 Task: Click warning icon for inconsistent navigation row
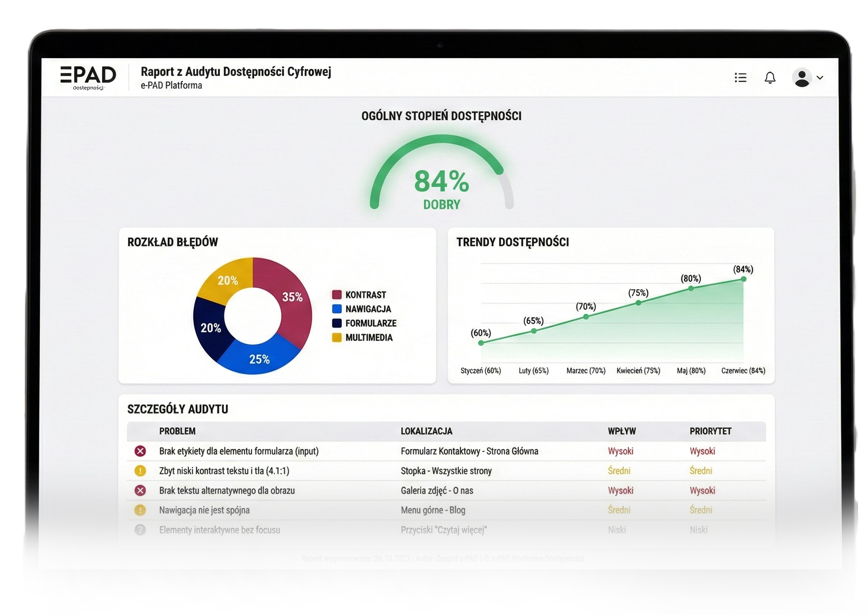(x=141, y=510)
